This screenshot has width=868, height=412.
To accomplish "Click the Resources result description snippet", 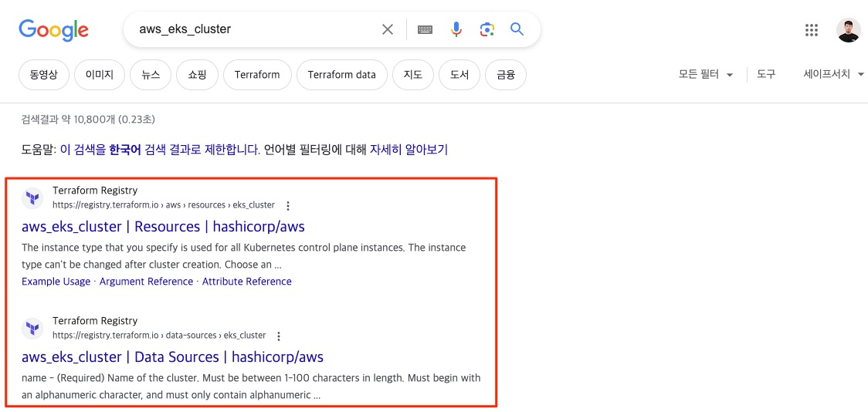I will click(x=243, y=256).
